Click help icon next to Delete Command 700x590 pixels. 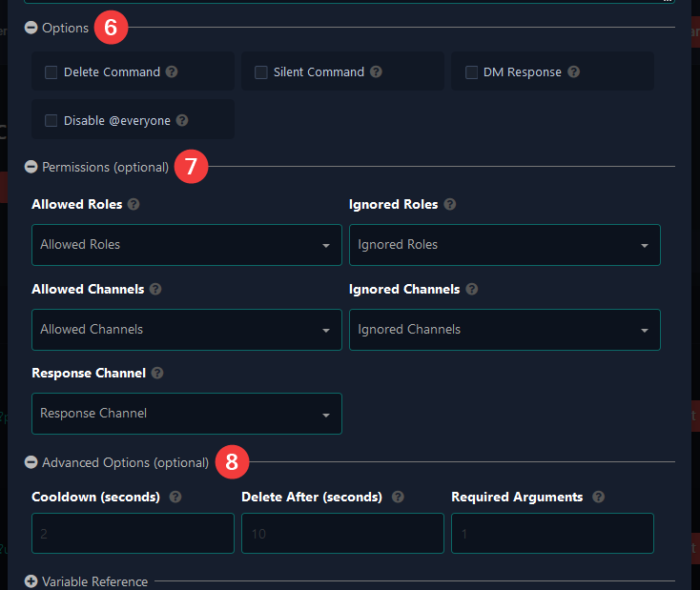pos(172,71)
